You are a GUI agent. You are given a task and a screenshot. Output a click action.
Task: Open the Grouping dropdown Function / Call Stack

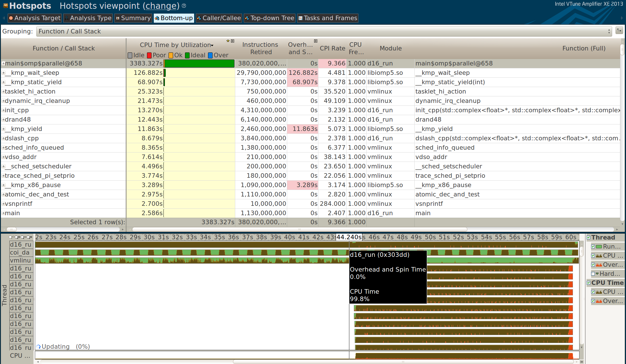[x=323, y=31]
